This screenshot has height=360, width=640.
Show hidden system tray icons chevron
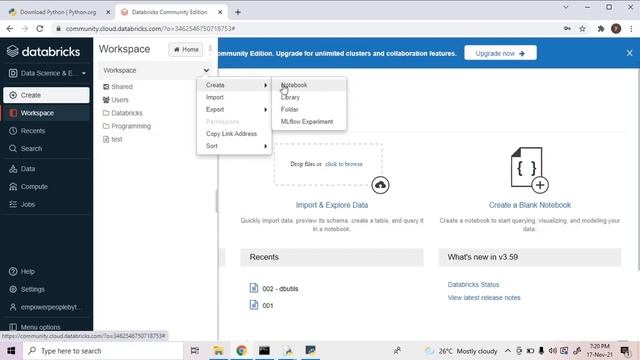coord(507,351)
